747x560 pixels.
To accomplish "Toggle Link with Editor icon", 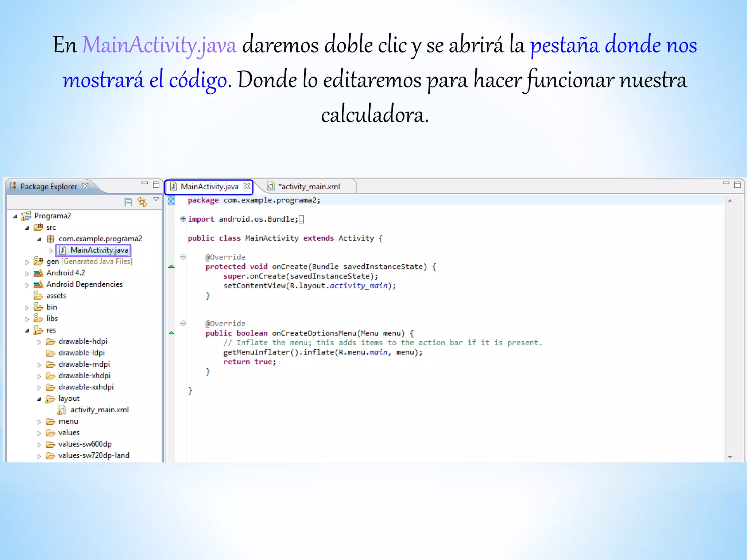I will [142, 202].
